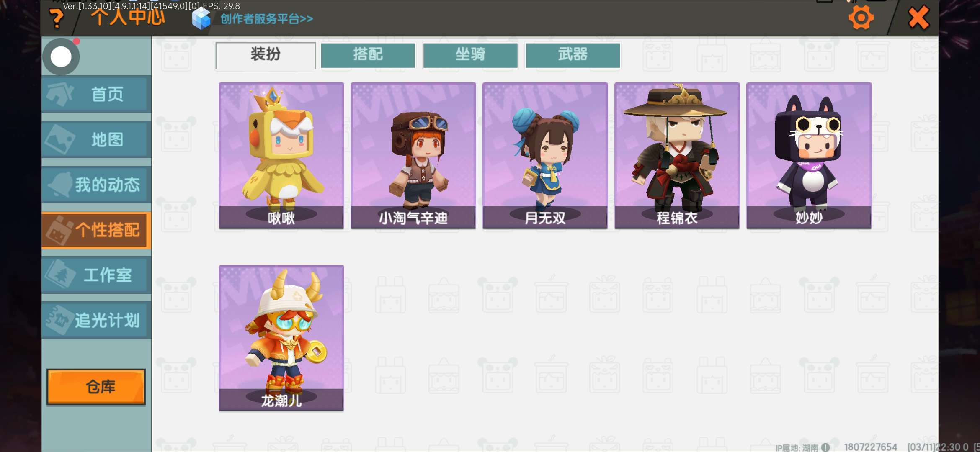Screen dimensions: 980x452
Task: Close the personal center with orange X
Action: (x=918, y=18)
